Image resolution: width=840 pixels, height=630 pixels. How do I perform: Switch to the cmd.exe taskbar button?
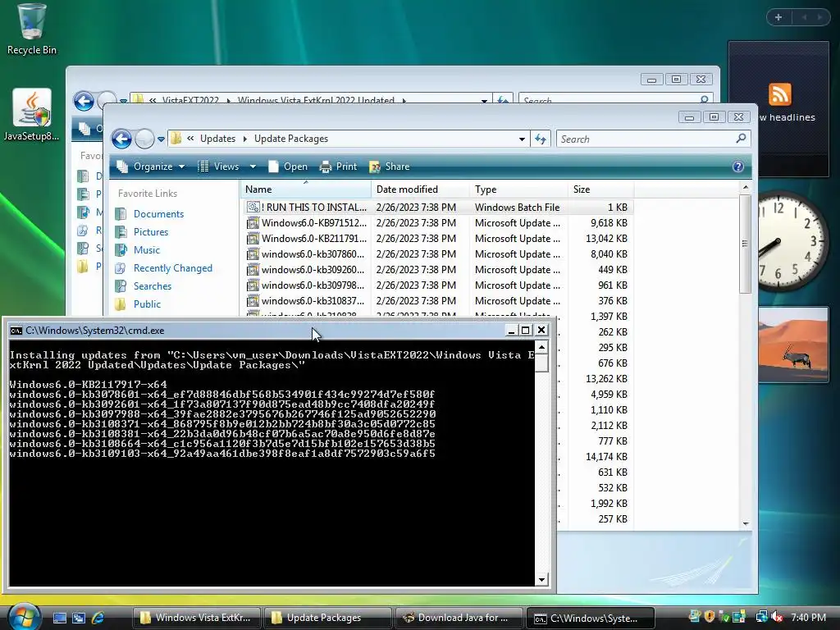(590, 618)
